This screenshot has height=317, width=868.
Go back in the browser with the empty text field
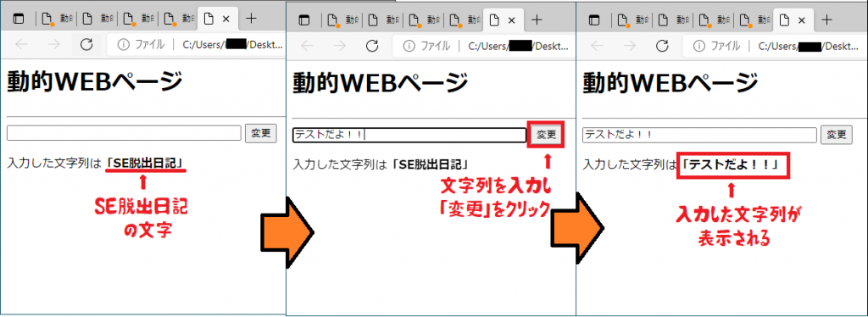21,45
